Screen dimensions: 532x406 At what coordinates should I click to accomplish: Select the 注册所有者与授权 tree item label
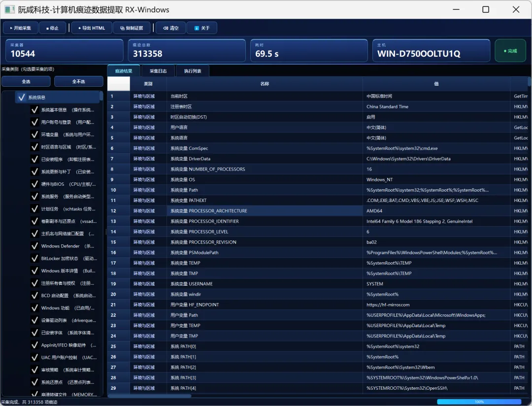[67, 283]
